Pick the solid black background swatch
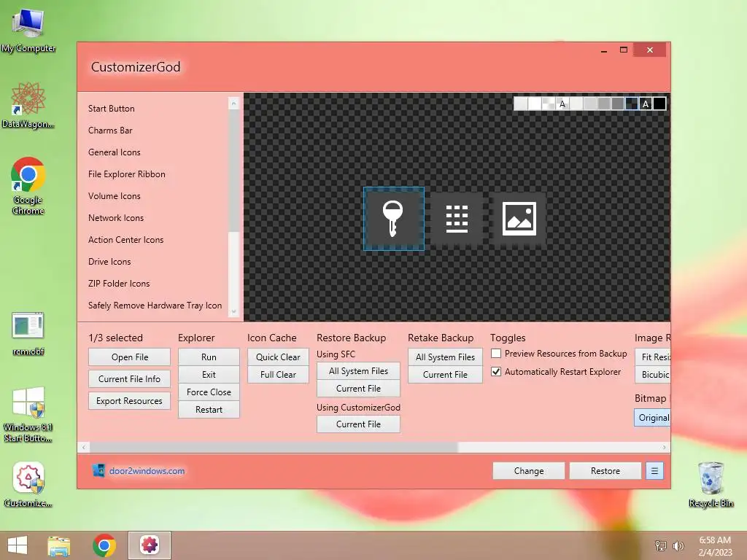747x560 pixels. [659, 104]
